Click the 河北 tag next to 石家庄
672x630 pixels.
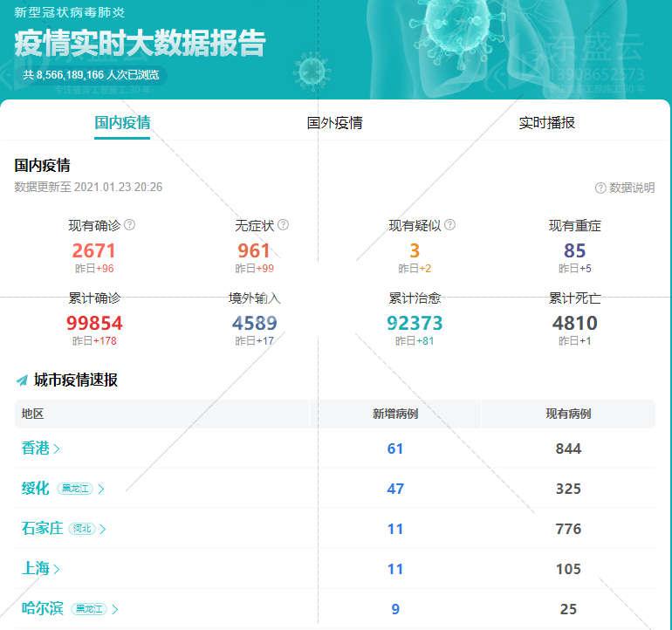point(82,529)
